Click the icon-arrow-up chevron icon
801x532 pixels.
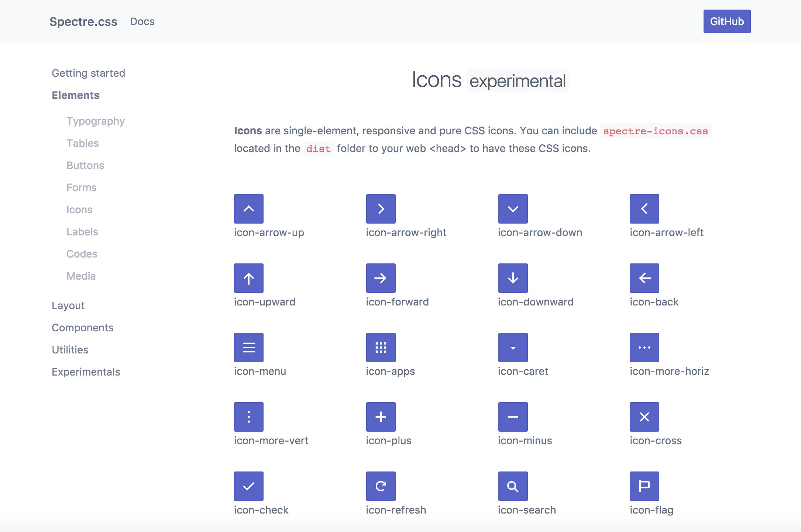click(249, 209)
